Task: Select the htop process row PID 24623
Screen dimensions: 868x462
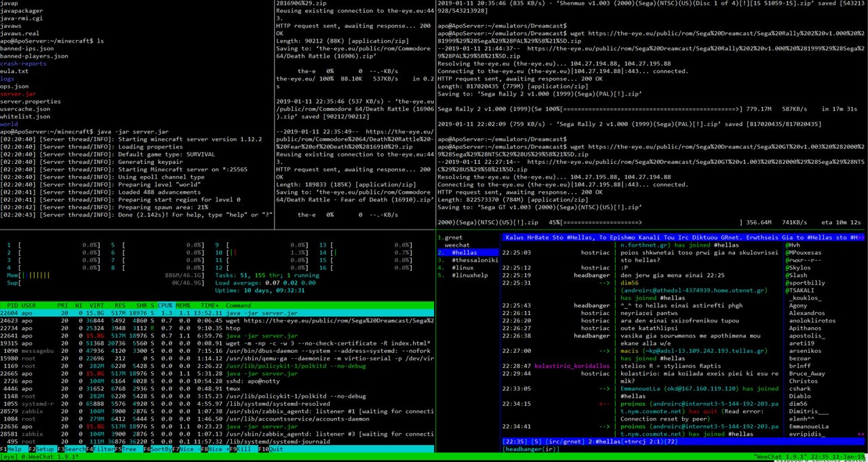Action: 217,320
